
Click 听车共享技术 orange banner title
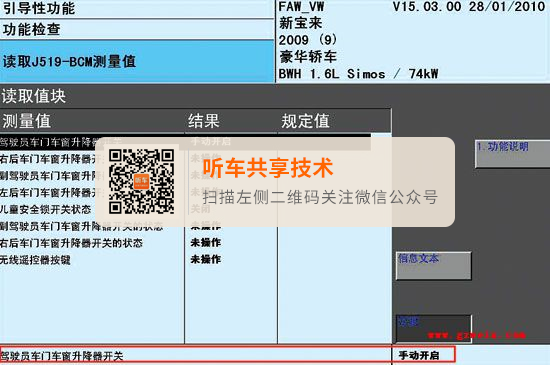click(268, 168)
